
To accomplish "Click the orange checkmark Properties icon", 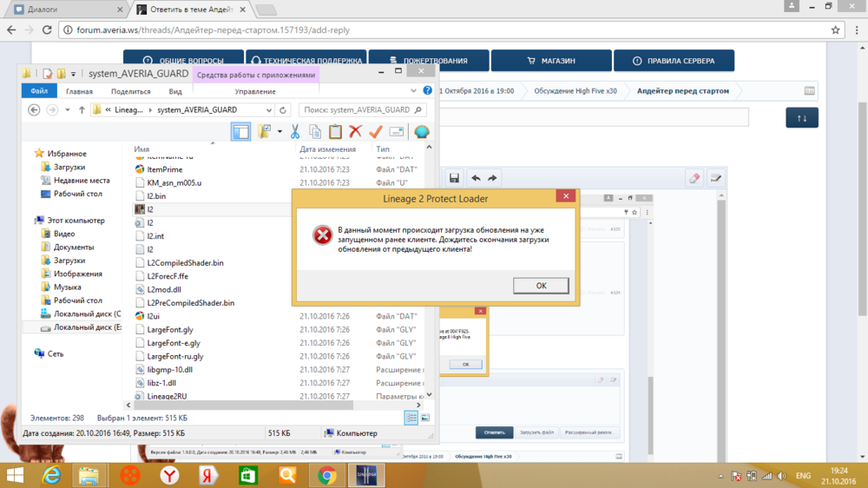I will 376,132.
